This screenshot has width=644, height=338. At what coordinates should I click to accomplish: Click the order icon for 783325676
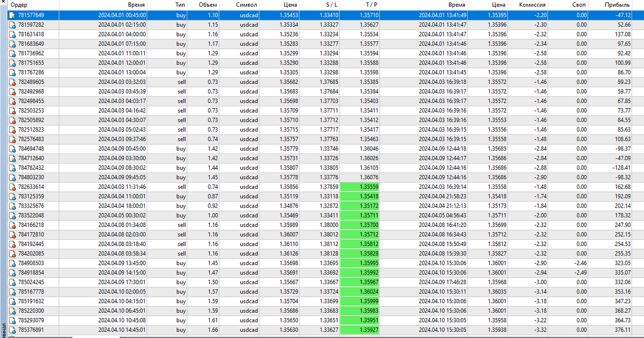(12, 206)
